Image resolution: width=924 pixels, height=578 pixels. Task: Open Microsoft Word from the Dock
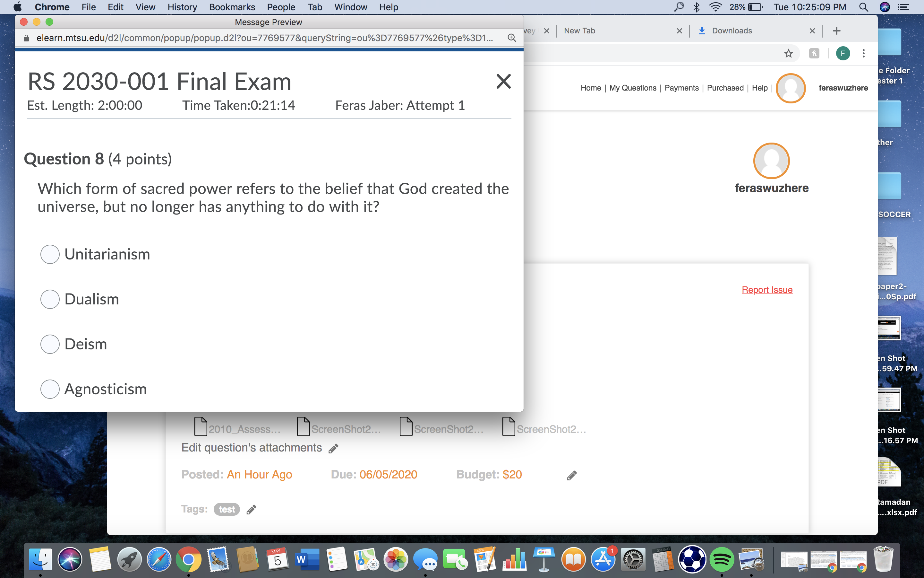[x=307, y=560]
